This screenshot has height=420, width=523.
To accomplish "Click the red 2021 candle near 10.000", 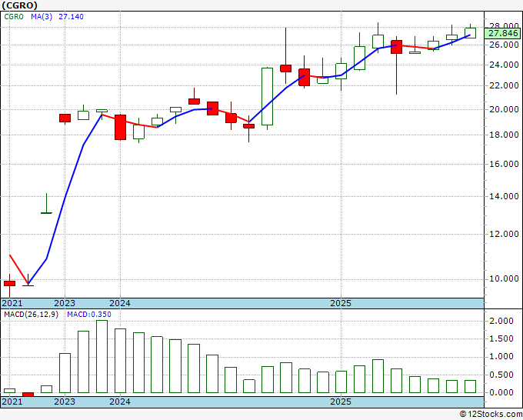I will (x=10, y=284).
